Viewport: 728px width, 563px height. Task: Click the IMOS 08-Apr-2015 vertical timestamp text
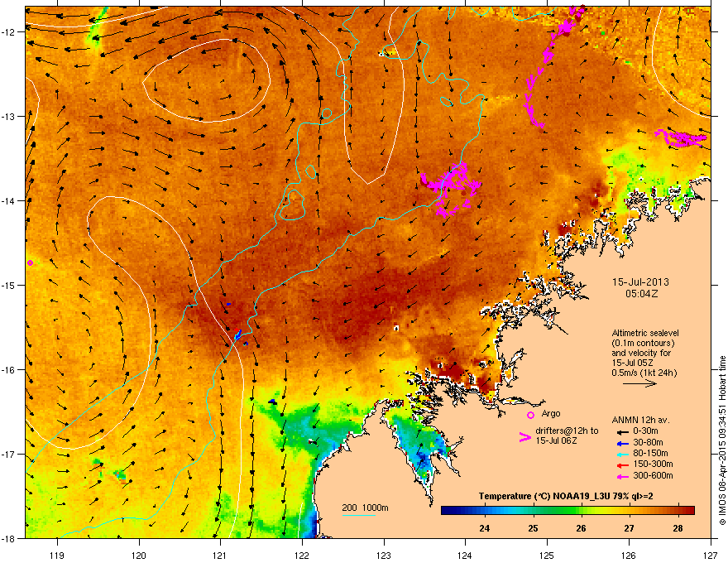(x=722, y=440)
